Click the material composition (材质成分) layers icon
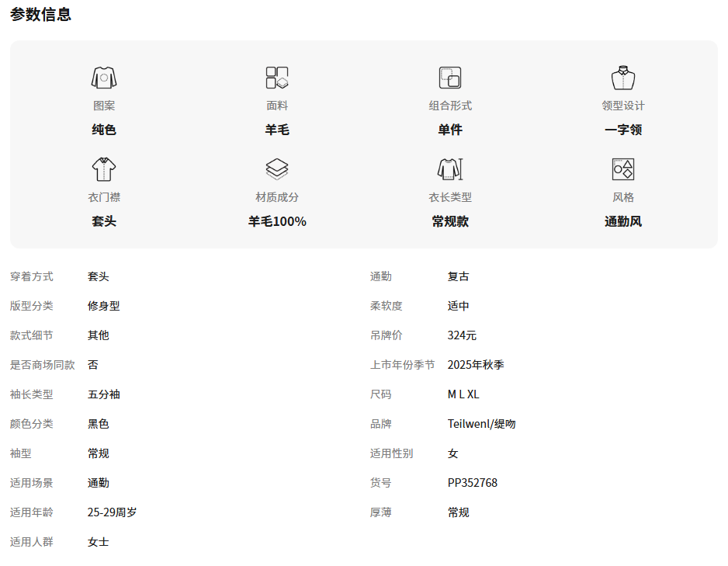728x566 pixels. (x=277, y=169)
